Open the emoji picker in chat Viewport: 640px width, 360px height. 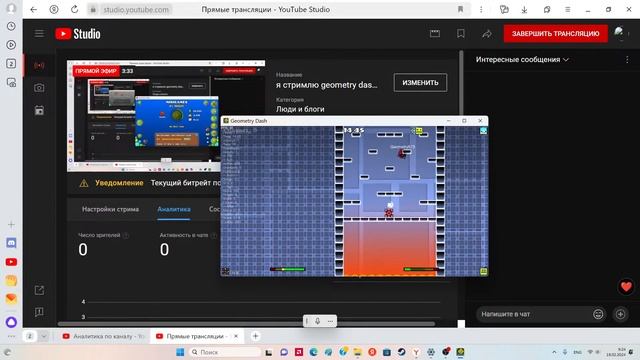point(598,314)
